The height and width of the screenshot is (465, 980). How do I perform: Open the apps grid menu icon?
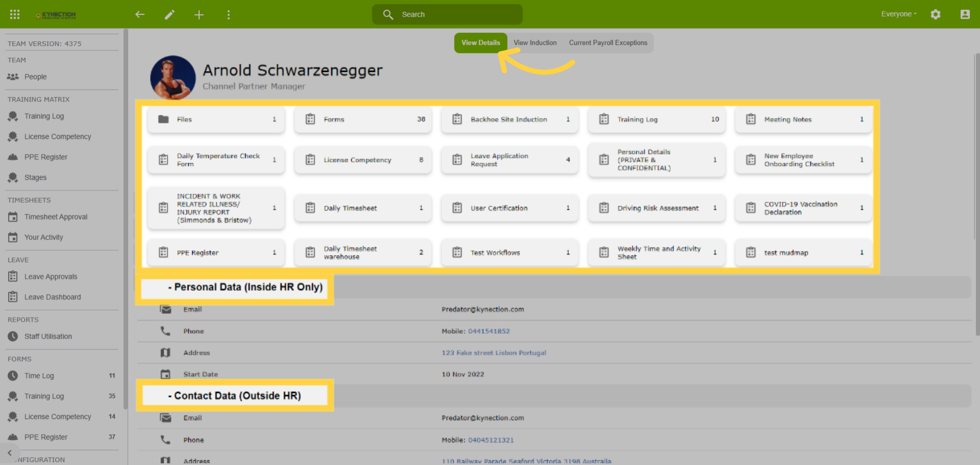[15, 15]
